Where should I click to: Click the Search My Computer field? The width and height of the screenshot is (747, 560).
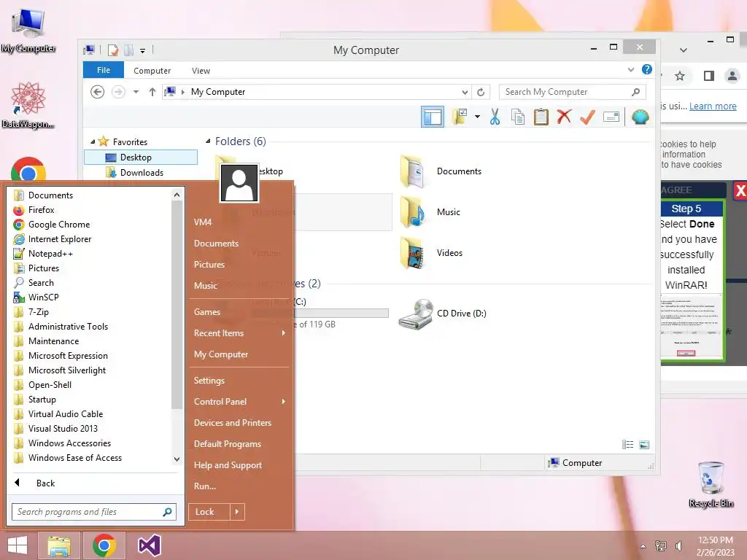(x=572, y=92)
